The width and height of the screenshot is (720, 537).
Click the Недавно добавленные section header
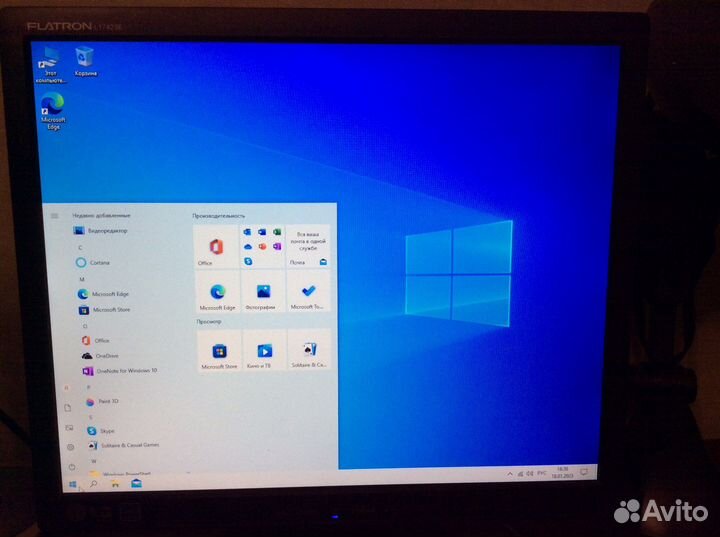click(101, 215)
